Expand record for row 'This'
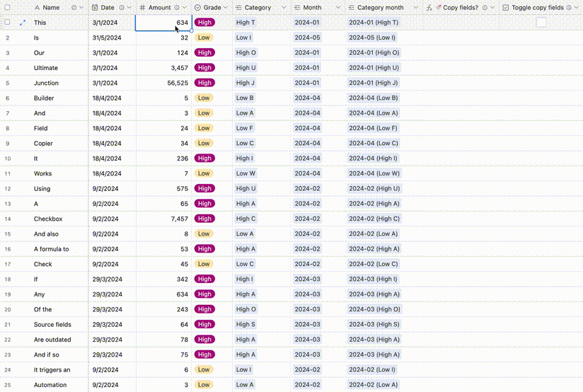The image size is (583, 392). 23,23
